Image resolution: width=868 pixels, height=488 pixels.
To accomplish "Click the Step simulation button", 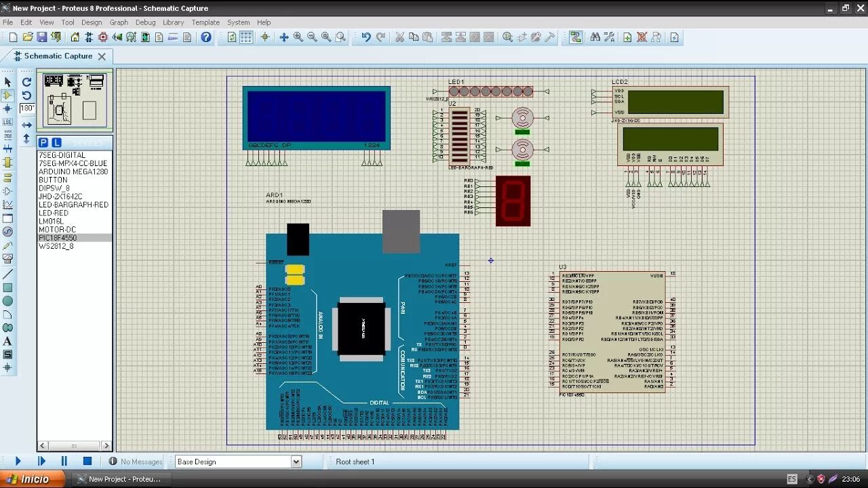I will (x=41, y=461).
